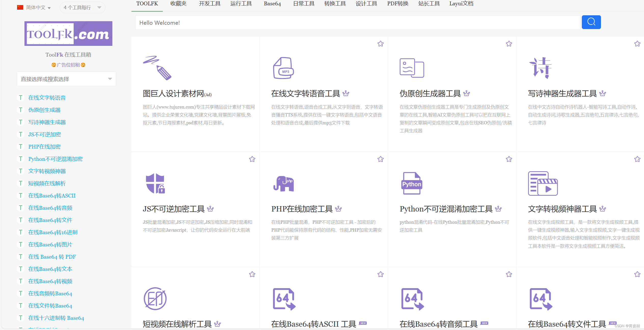Click the T icon beside 在线文字转语音
Image resolution: width=644 pixels, height=330 pixels.
(21, 98)
